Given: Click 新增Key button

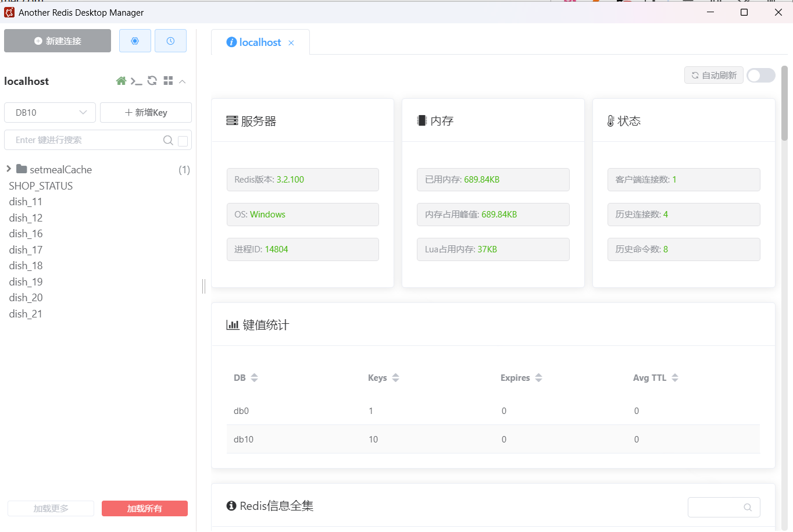Looking at the screenshot, I should (x=146, y=112).
